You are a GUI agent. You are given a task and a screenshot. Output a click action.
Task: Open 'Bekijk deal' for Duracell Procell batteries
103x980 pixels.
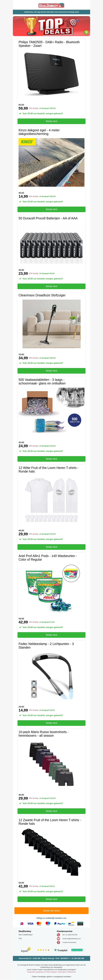pyautogui.click(x=51, y=286)
